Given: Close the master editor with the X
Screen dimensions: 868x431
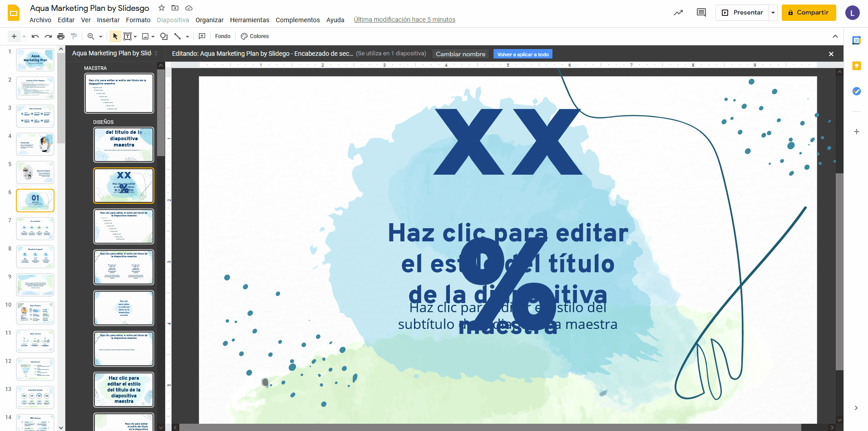Looking at the screenshot, I should click(831, 54).
